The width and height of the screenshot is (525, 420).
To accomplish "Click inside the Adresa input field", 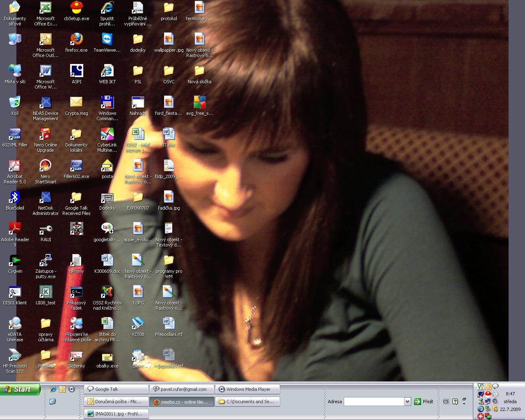I will (374, 402).
